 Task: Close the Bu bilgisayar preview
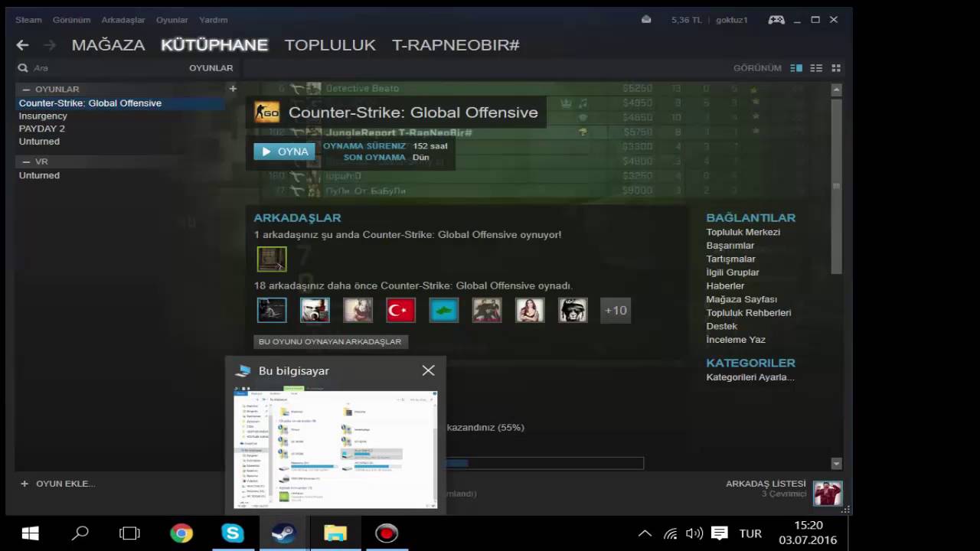click(x=428, y=370)
